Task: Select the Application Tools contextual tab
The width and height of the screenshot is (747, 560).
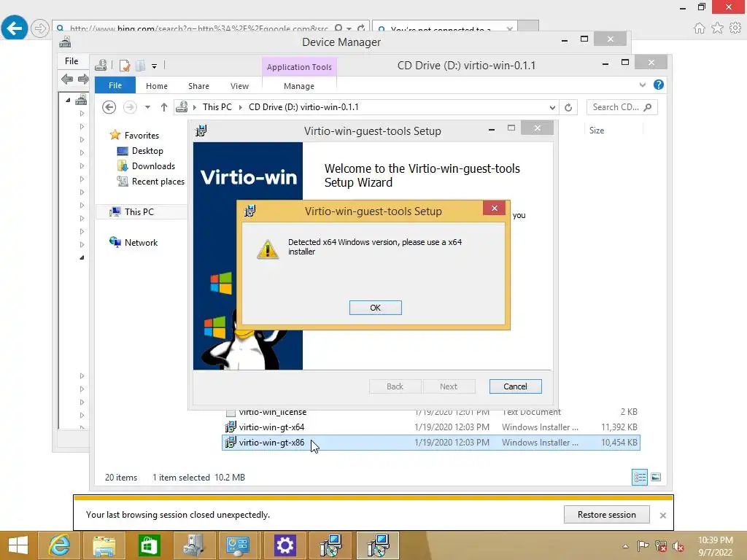Action: 299,67
